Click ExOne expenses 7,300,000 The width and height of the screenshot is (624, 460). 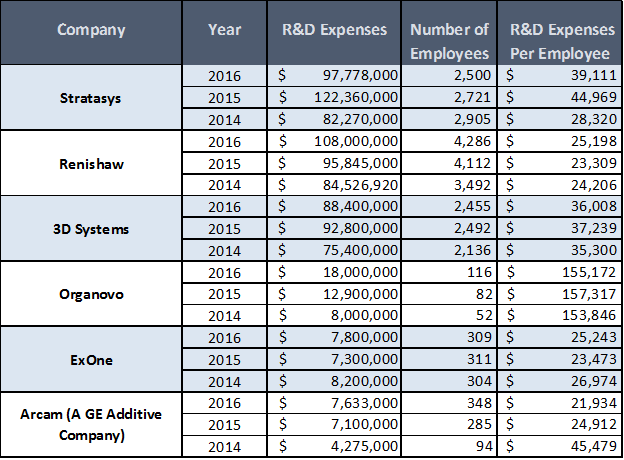(x=334, y=359)
